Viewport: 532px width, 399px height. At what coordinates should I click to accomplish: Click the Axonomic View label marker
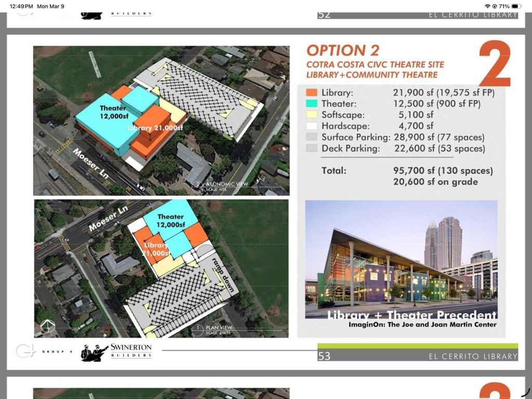tap(197, 184)
